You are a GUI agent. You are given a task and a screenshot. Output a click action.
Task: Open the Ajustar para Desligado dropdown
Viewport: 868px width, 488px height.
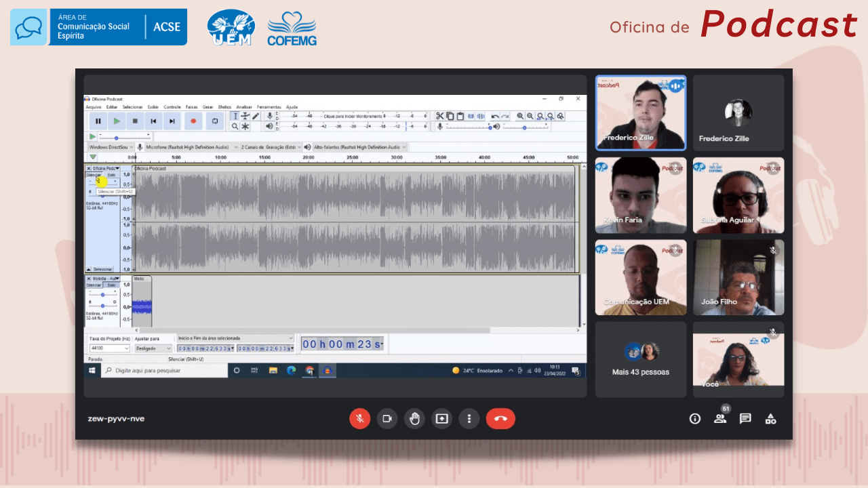pyautogui.click(x=153, y=348)
